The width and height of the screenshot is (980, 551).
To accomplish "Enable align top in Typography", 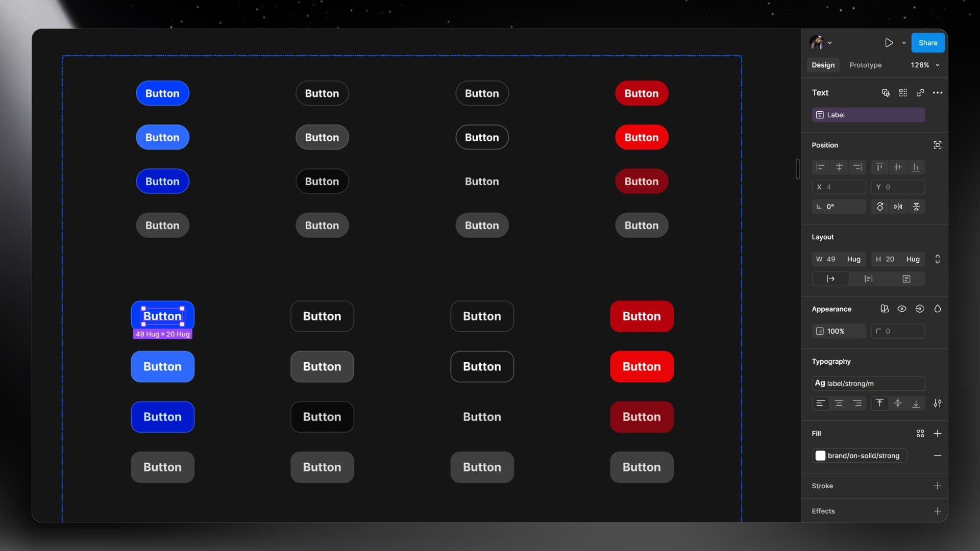I will [879, 403].
